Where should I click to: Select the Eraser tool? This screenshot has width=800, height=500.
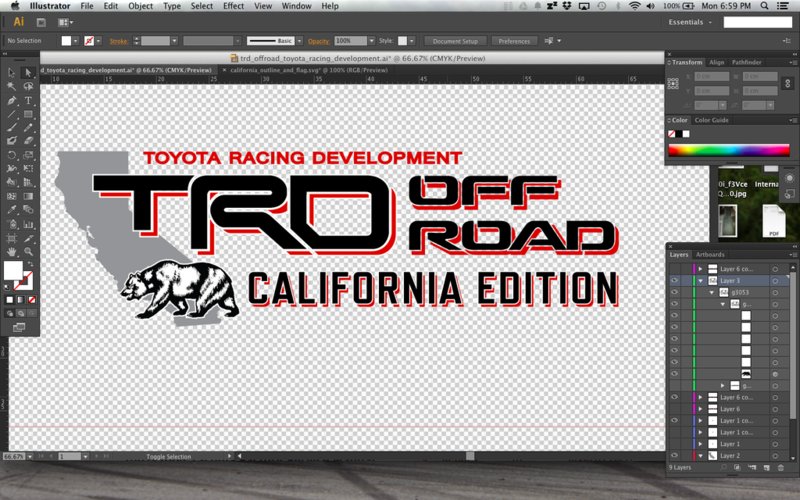pos(28,141)
